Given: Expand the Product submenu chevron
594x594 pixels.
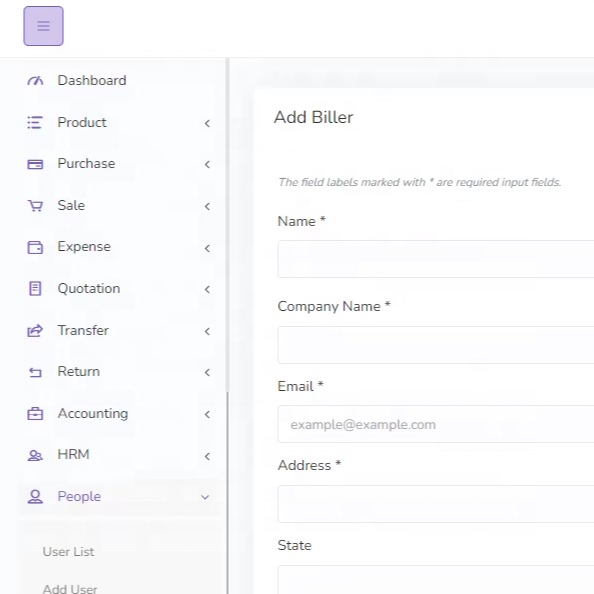Looking at the screenshot, I should click(207, 123).
